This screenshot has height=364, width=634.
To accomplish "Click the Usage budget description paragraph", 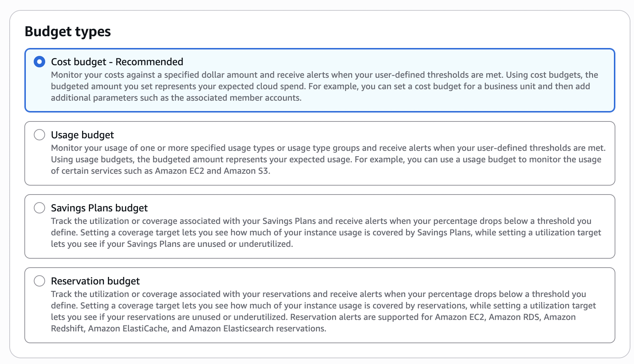I will (x=323, y=159).
